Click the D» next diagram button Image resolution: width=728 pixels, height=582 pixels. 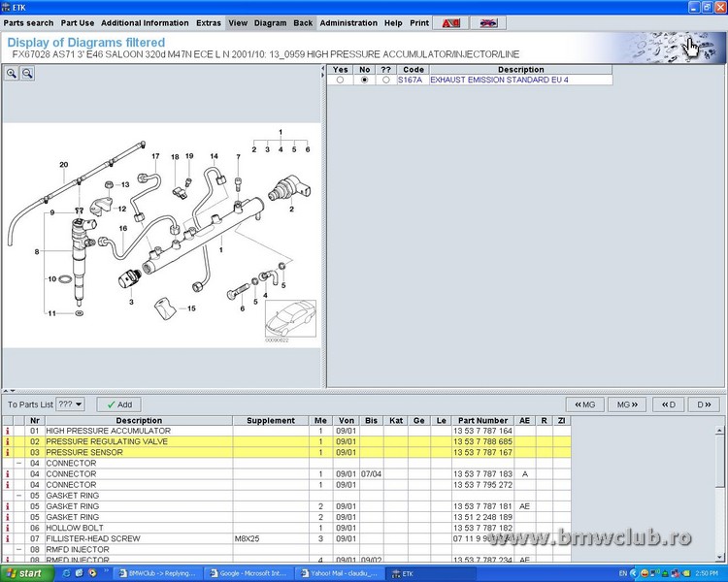(x=704, y=404)
